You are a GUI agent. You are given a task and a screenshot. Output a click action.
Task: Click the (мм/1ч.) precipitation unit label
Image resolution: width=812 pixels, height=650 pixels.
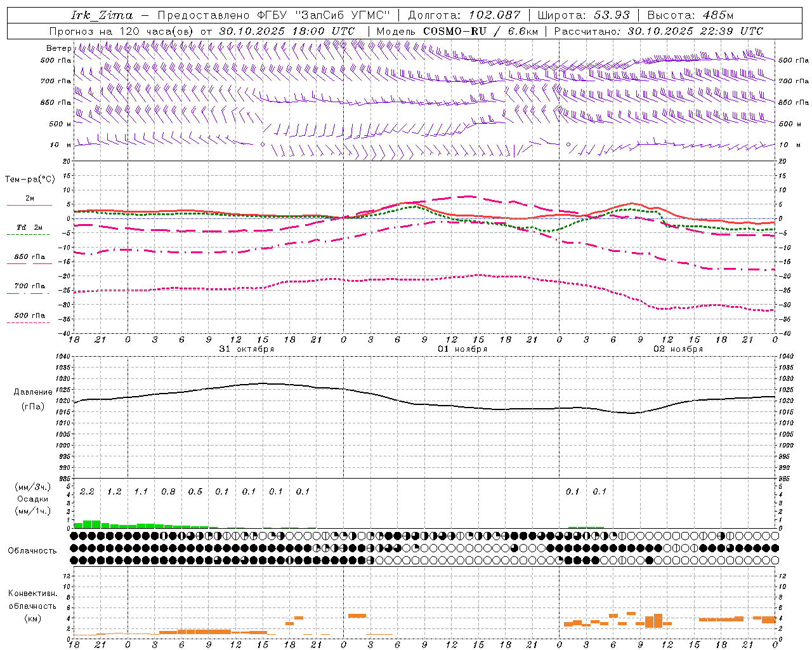tap(33, 511)
